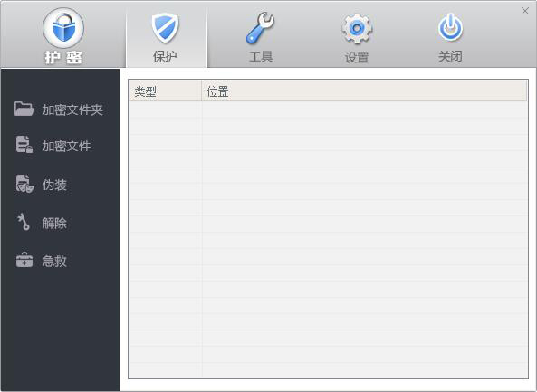Click the 关闭 power icon
This screenshot has width=537, height=392.
click(x=450, y=27)
